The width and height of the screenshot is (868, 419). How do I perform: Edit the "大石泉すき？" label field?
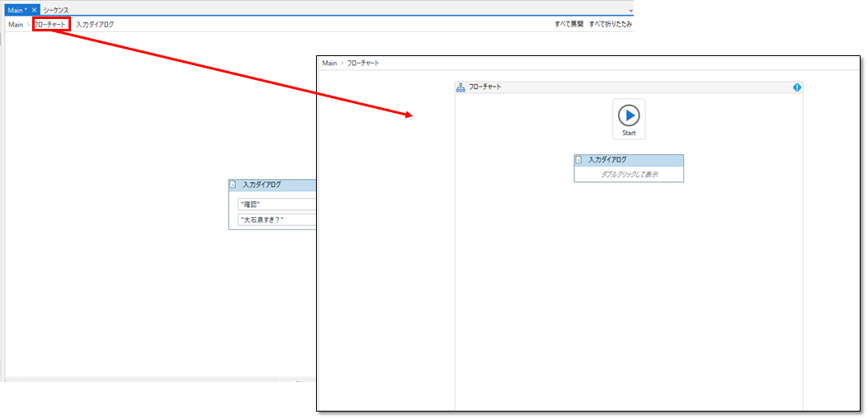pyautogui.click(x=276, y=219)
